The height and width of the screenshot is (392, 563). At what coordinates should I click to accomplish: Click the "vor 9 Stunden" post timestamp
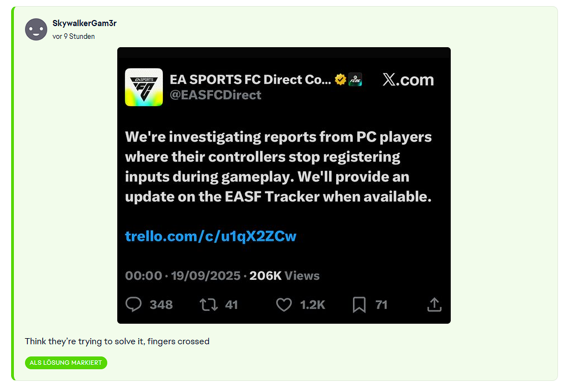point(73,36)
